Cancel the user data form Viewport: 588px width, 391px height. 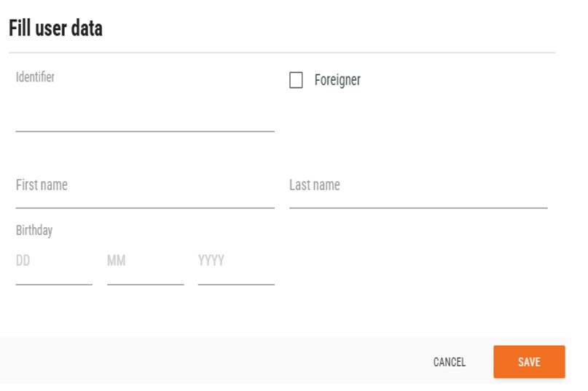tap(449, 362)
